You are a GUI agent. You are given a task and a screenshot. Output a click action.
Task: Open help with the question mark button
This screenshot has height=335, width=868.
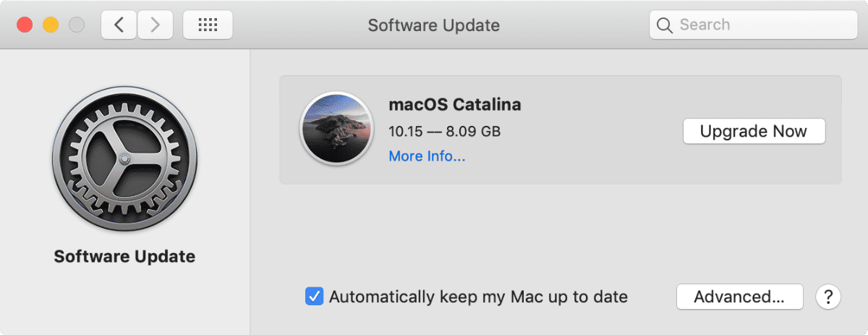(828, 297)
